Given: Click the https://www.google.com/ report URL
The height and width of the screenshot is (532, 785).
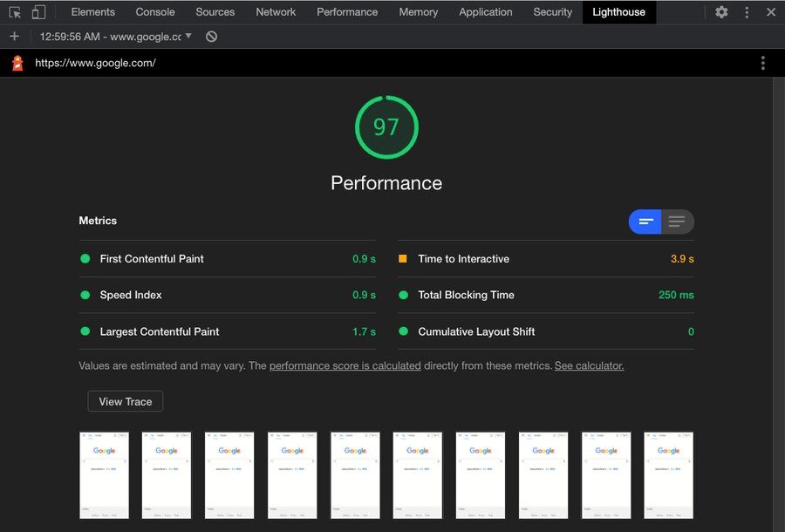Looking at the screenshot, I should [x=95, y=63].
